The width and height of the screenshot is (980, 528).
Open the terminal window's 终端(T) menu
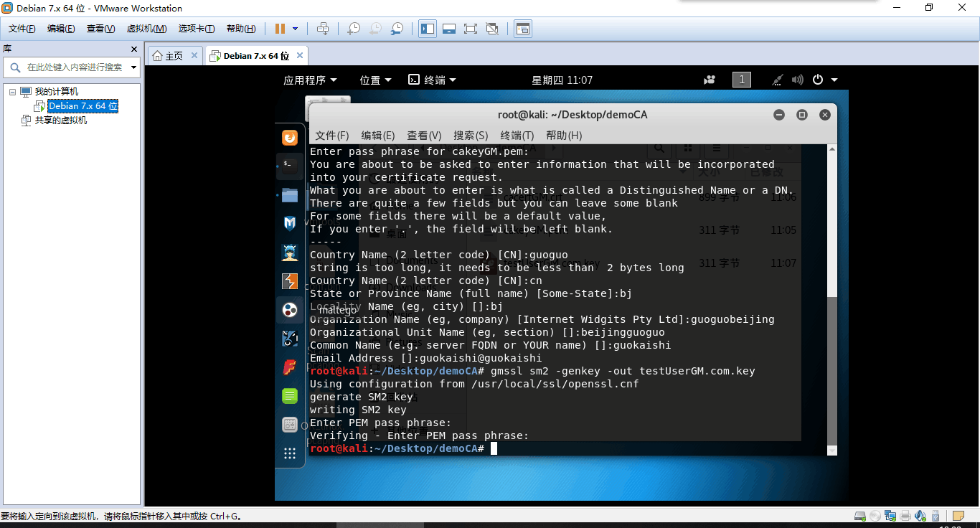[x=517, y=136]
